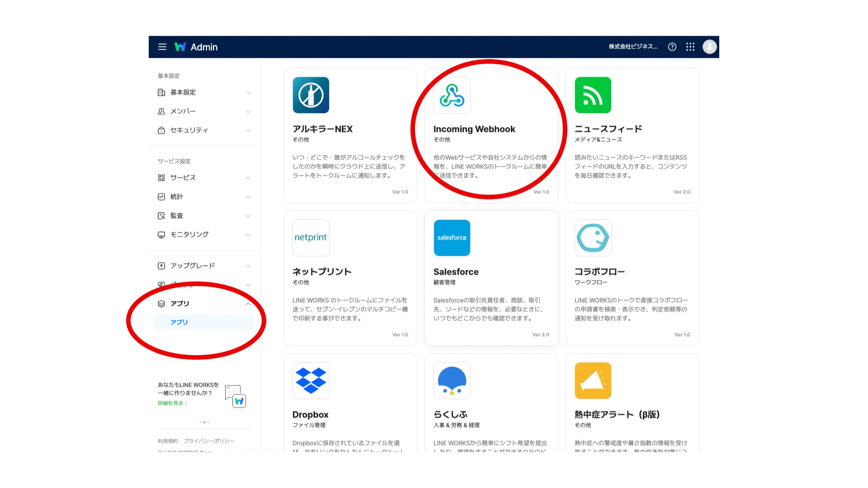Click Ver 2.0 on ニュースフィード card
The image size is (868, 488).
pos(682,192)
